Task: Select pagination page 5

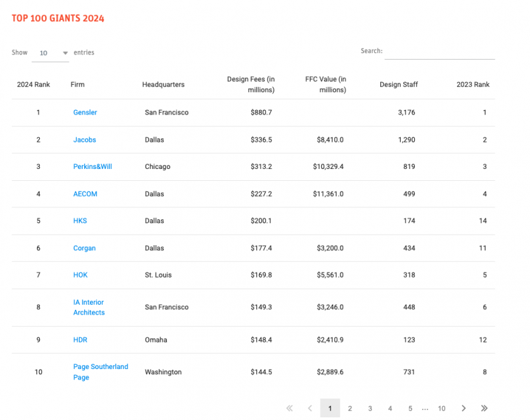Action: pos(410,409)
